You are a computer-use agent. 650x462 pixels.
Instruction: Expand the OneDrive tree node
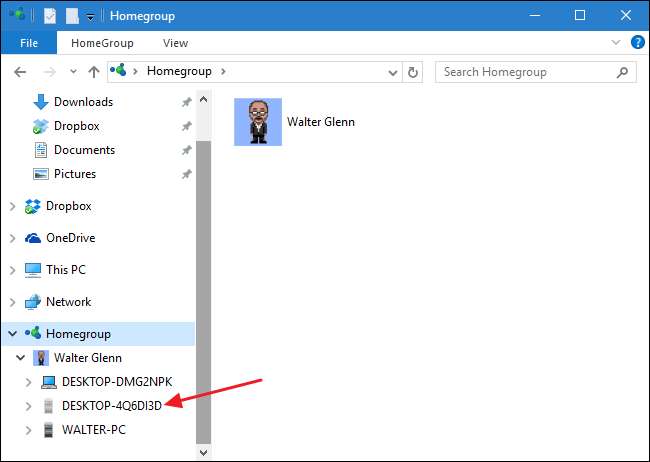pyautogui.click(x=12, y=238)
